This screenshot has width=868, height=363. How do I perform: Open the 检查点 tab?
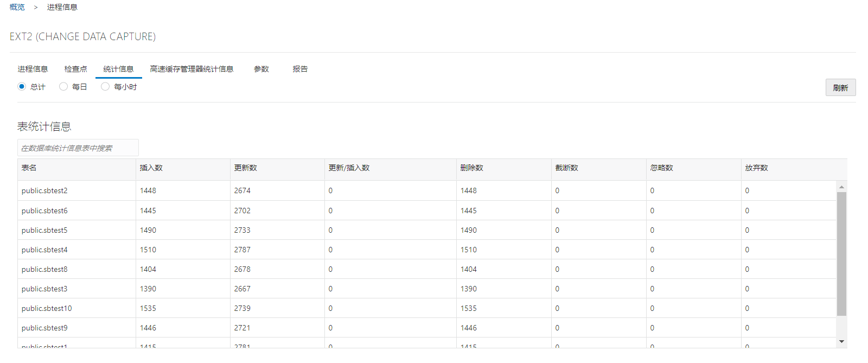pos(75,69)
